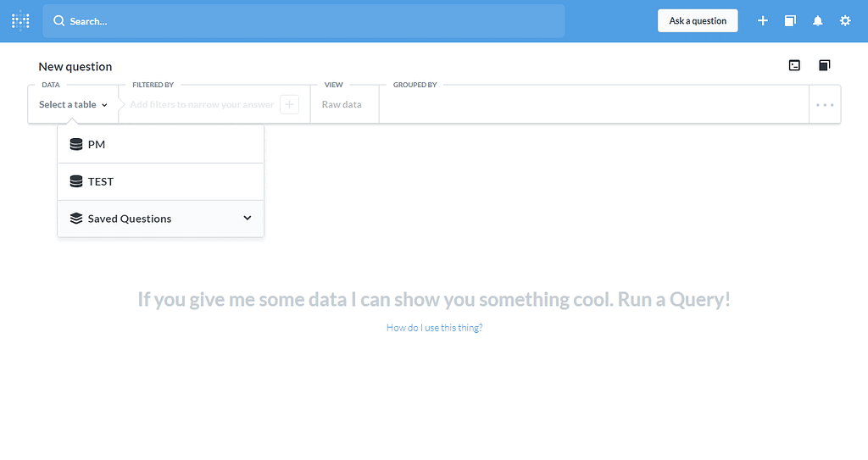The width and height of the screenshot is (868, 460).
Task: Open data reference book icon
Action: click(x=824, y=65)
